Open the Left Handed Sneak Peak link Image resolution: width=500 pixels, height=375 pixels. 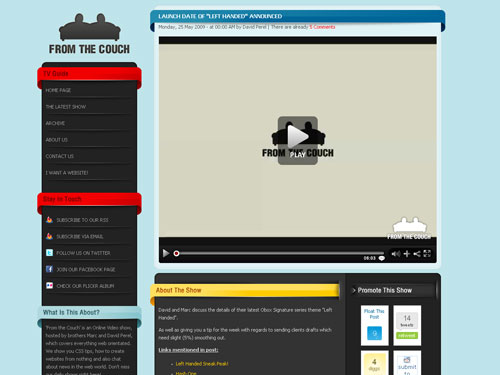pyautogui.click(x=202, y=364)
